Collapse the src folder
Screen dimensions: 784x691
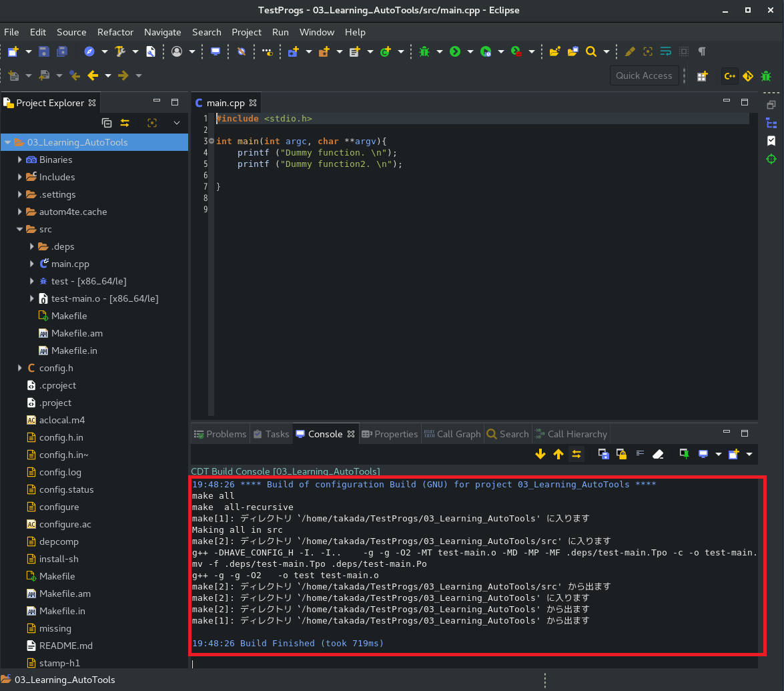pyautogui.click(x=20, y=229)
